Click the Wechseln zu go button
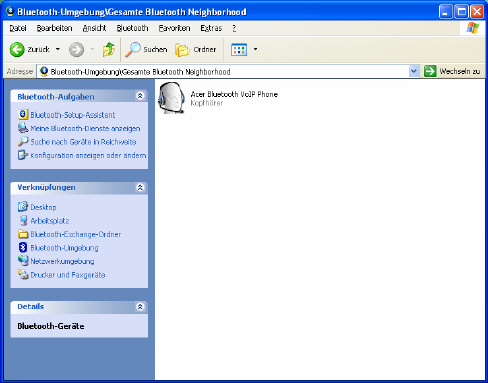 click(452, 71)
